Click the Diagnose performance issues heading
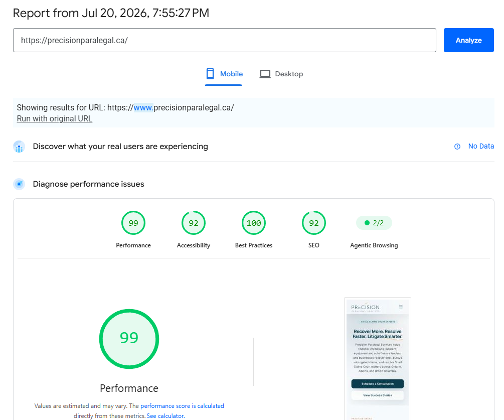Image resolution: width=504 pixels, height=420 pixels. (x=88, y=184)
